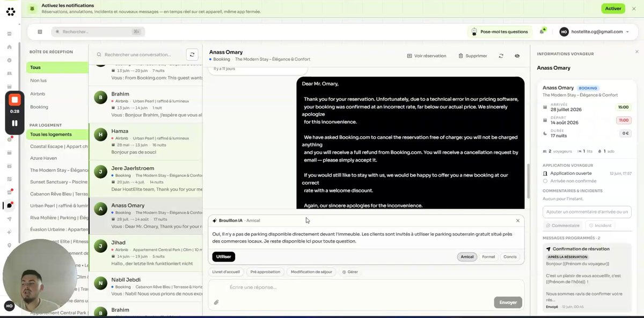Refresh the conversation list
Viewport: 644px width, 318px height.
192,54
